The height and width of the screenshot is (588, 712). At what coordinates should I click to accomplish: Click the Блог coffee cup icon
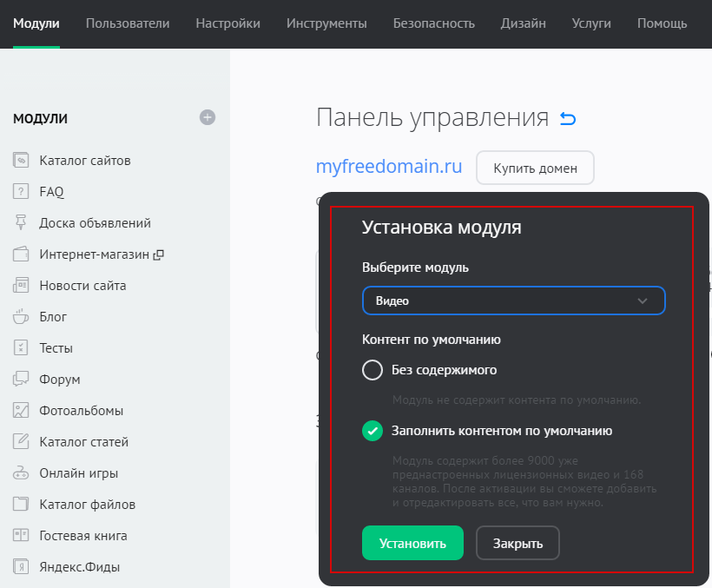(x=21, y=317)
